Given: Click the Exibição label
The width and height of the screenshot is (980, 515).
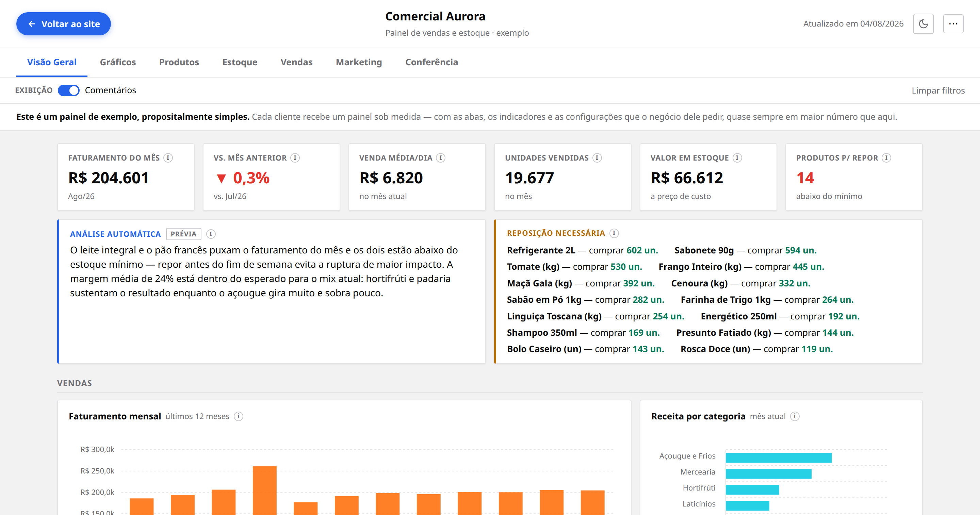Looking at the screenshot, I should coord(34,90).
